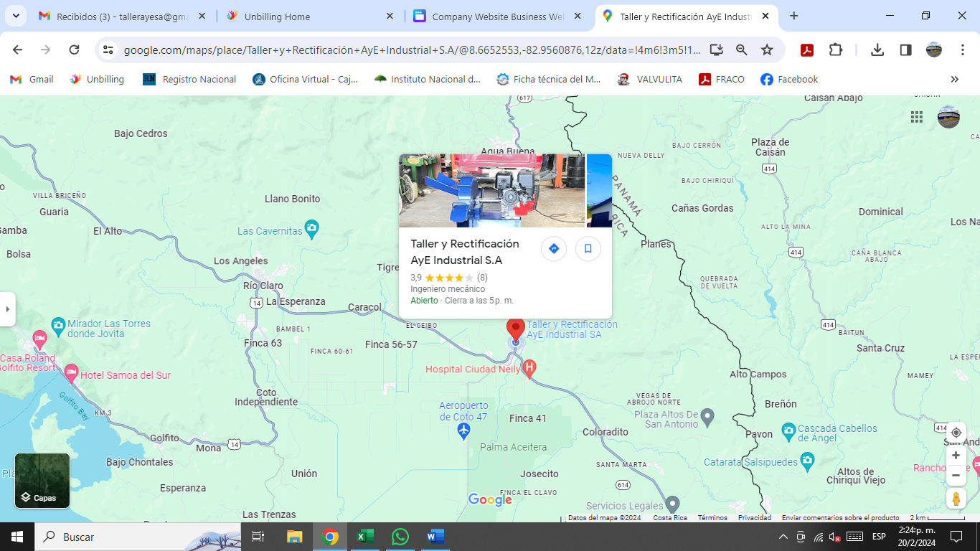Open Windows Start menu
Viewport: 980px width, 551px height.
(x=17, y=537)
